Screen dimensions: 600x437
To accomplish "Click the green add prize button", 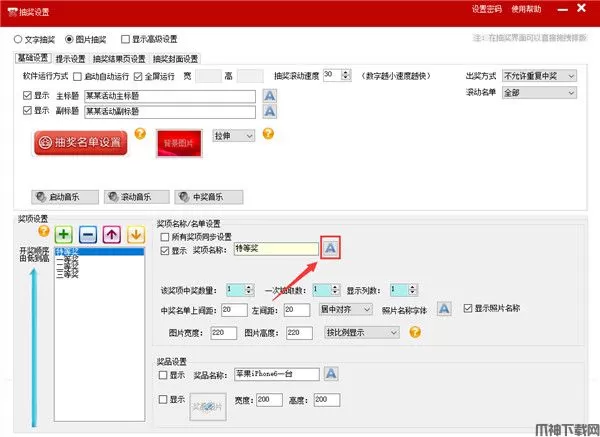I will pos(64,234).
